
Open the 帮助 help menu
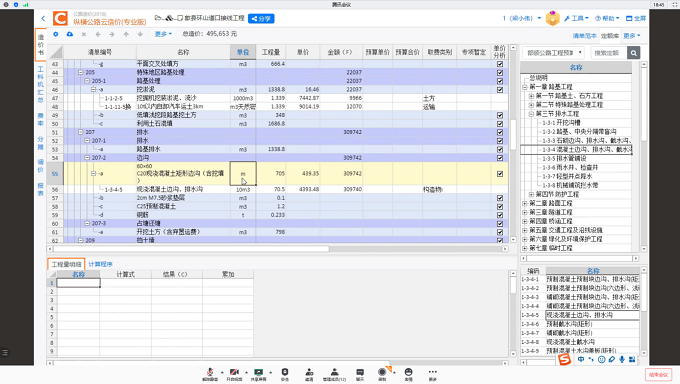point(607,18)
